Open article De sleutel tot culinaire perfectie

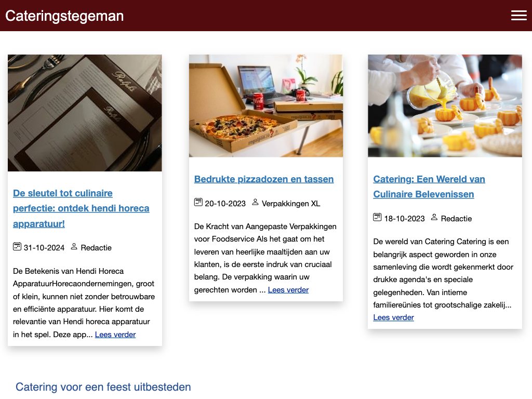81,208
